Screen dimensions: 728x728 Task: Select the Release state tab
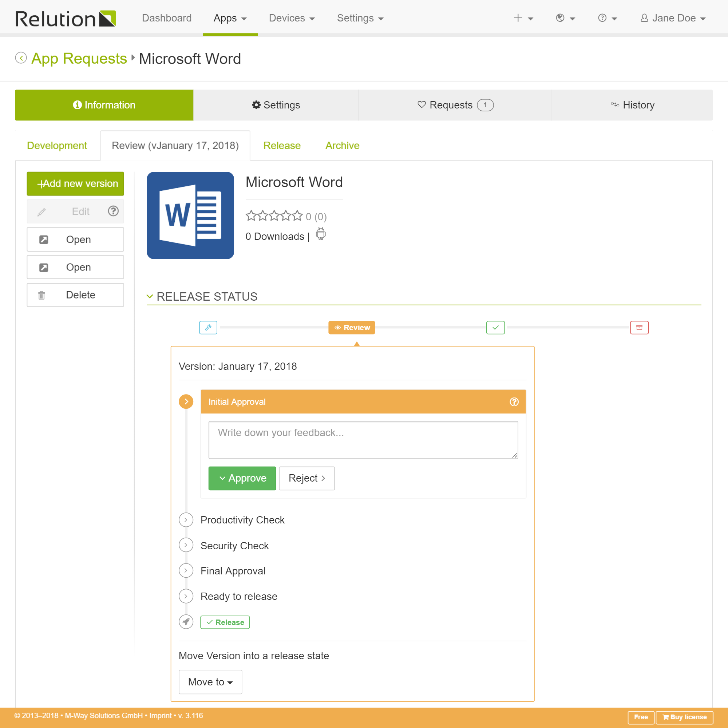pyautogui.click(x=282, y=146)
